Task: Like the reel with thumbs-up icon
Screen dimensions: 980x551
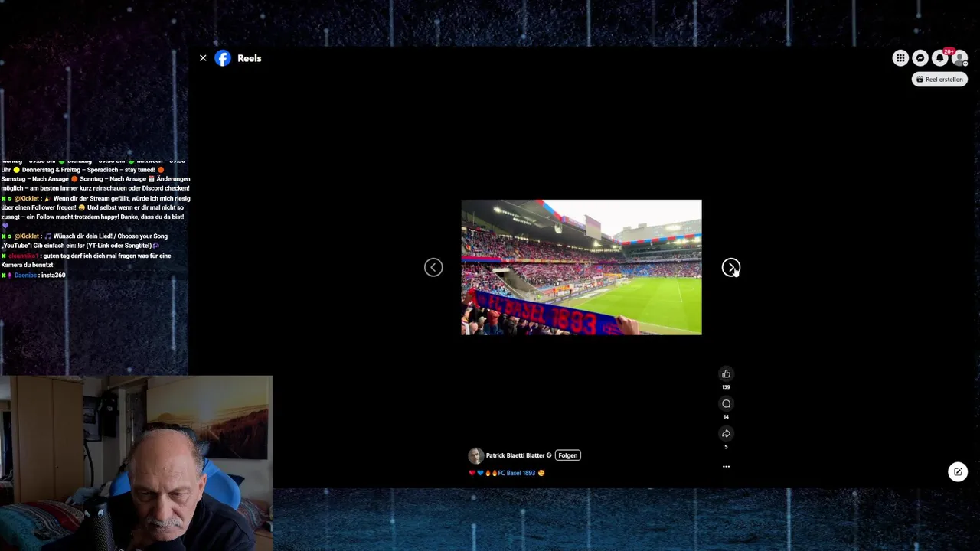Action: 726,373
